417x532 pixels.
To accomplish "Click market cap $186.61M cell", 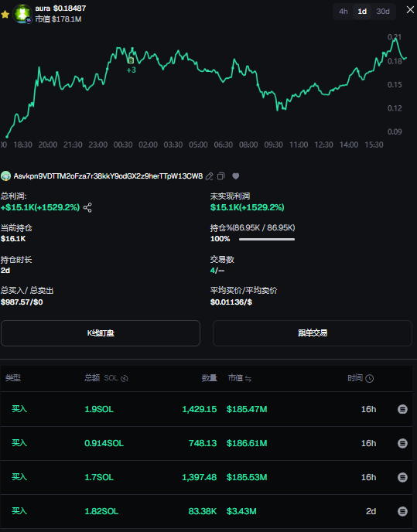I will 247,443.
